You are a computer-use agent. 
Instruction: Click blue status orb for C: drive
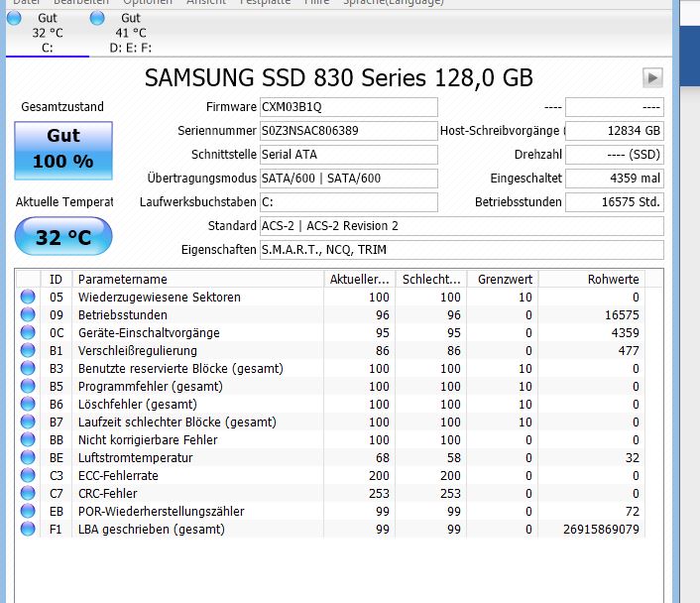pyautogui.click(x=14, y=18)
